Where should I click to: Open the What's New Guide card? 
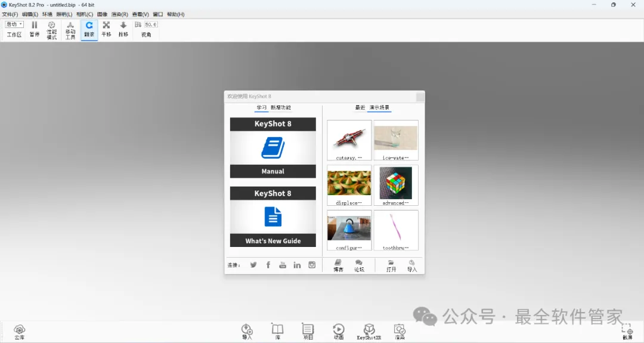click(273, 217)
